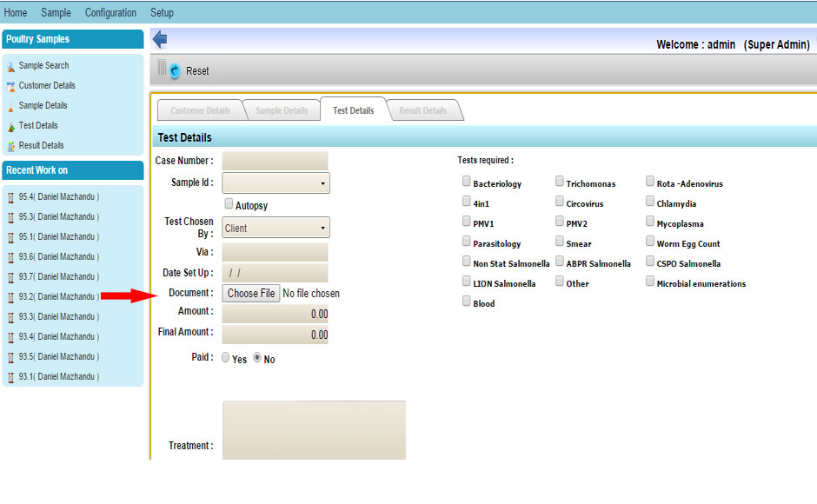Switch to the Result Details tab
Image resolution: width=817 pixels, height=504 pixels.
[x=422, y=110]
